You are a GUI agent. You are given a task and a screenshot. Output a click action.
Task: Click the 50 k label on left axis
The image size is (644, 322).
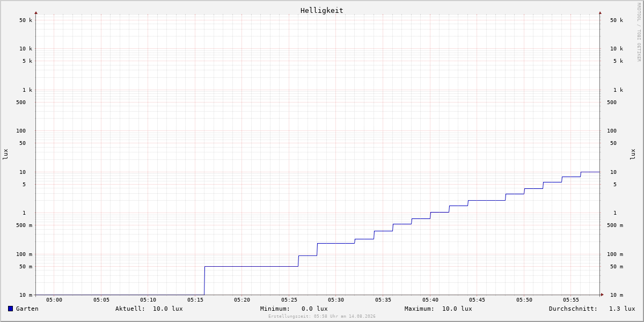pyautogui.click(x=26, y=20)
